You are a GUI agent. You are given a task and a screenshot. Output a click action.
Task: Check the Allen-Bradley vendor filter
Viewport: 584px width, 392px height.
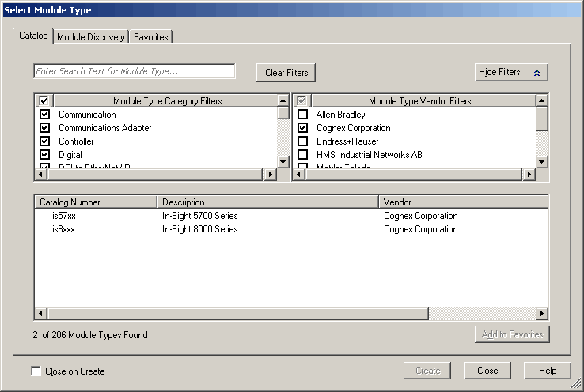pyautogui.click(x=302, y=115)
